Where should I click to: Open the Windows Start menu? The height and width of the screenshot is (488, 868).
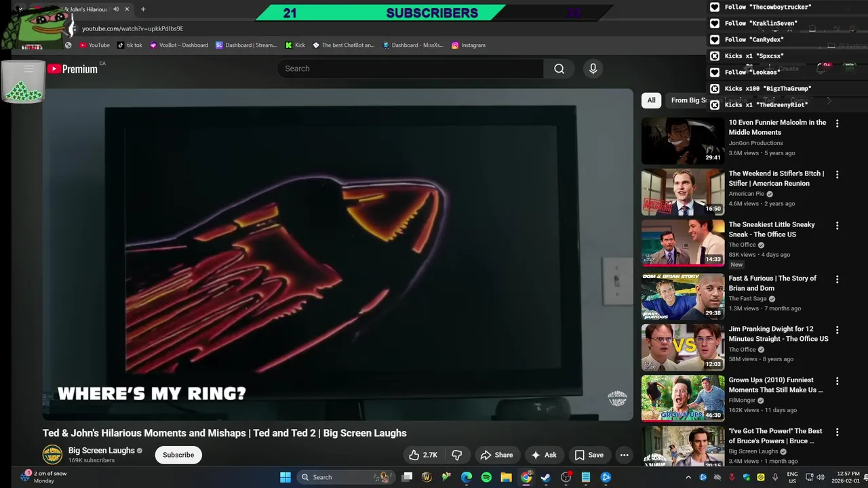(285, 477)
